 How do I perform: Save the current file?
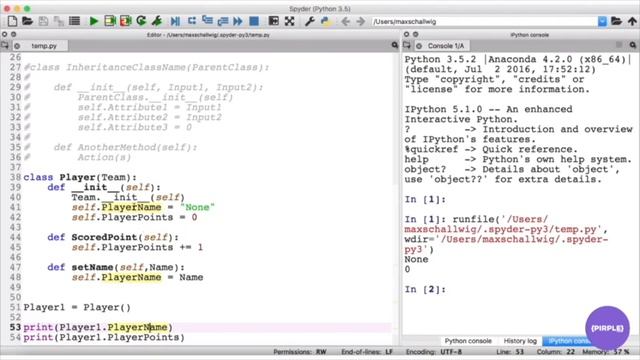click(43, 21)
